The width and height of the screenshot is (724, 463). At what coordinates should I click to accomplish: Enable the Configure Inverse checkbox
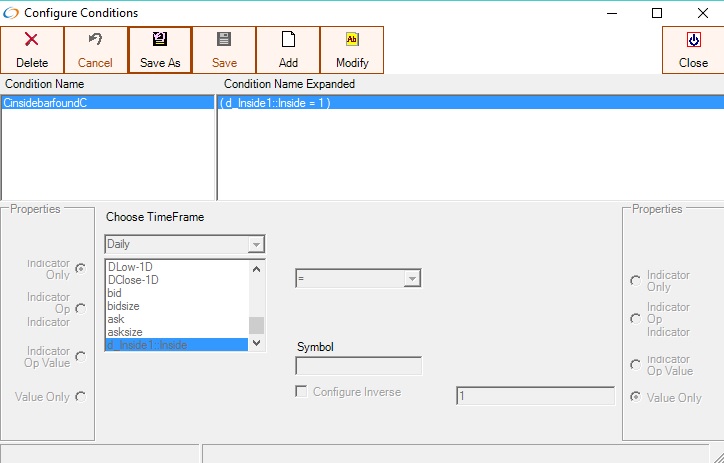pyautogui.click(x=301, y=392)
